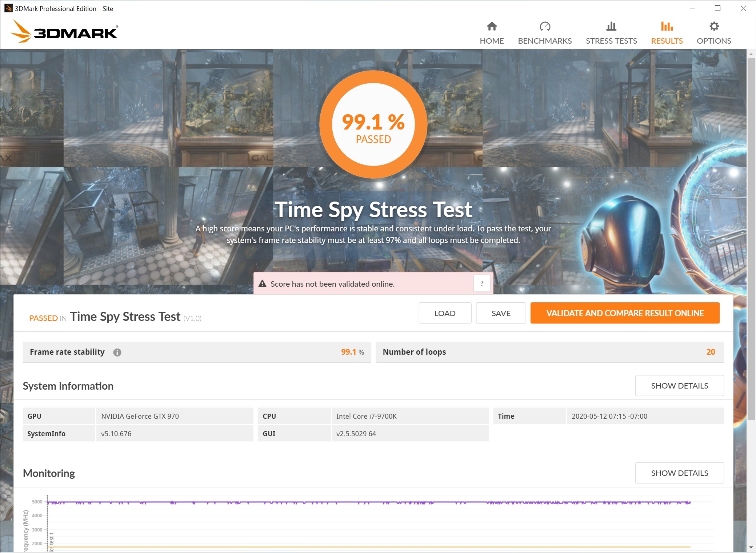Click the '2020-05-12 07:15 -07:00' time value

tap(609, 416)
